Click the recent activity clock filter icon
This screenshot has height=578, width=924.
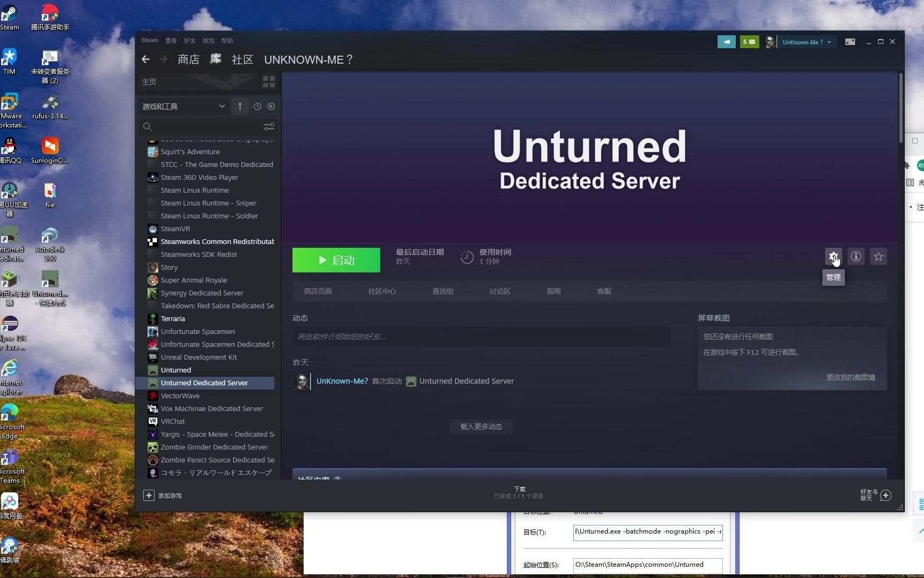pos(257,107)
